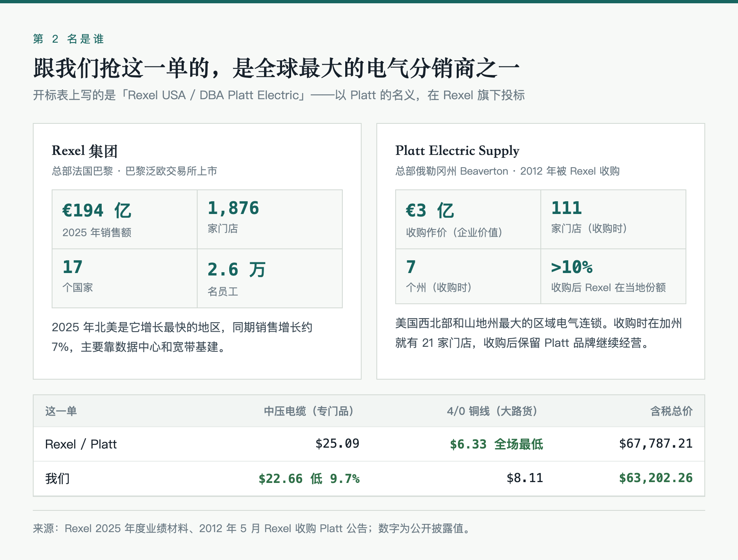The height and width of the screenshot is (560, 738).
Task: Click the '含税总价' column header
Action: (x=672, y=411)
